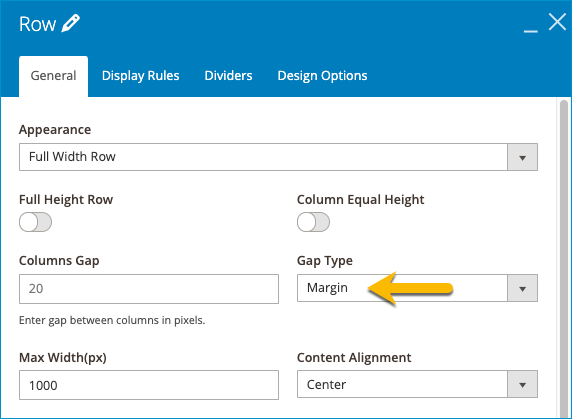The image size is (572, 419).
Task: Click the Columns Gap input field
Action: (x=149, y=289)
